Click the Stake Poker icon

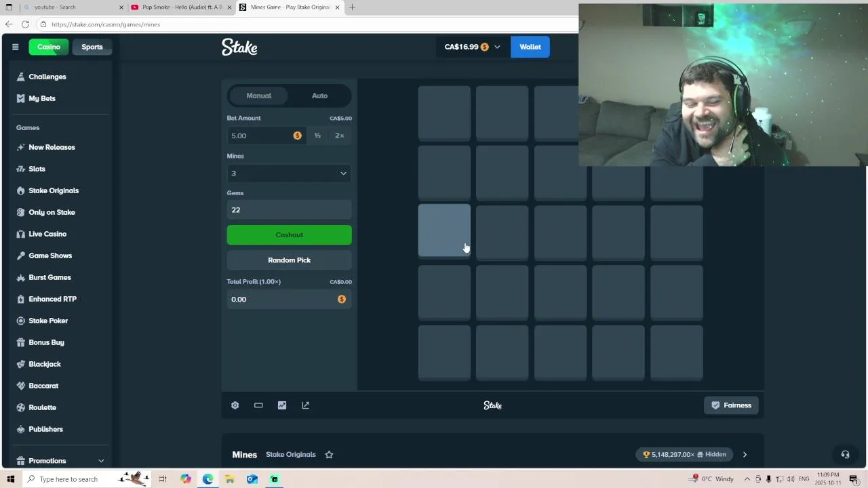pyautogui.click(x=20, y=321)
